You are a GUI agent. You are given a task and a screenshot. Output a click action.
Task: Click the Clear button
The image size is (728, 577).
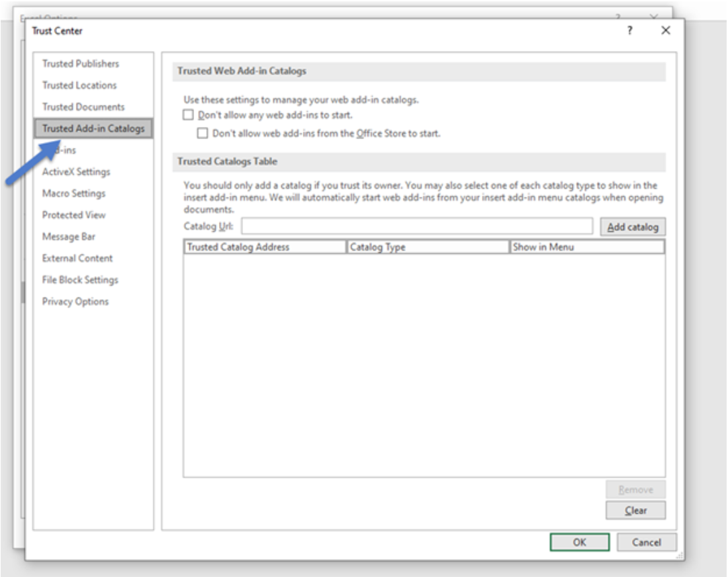pos(634,511)
